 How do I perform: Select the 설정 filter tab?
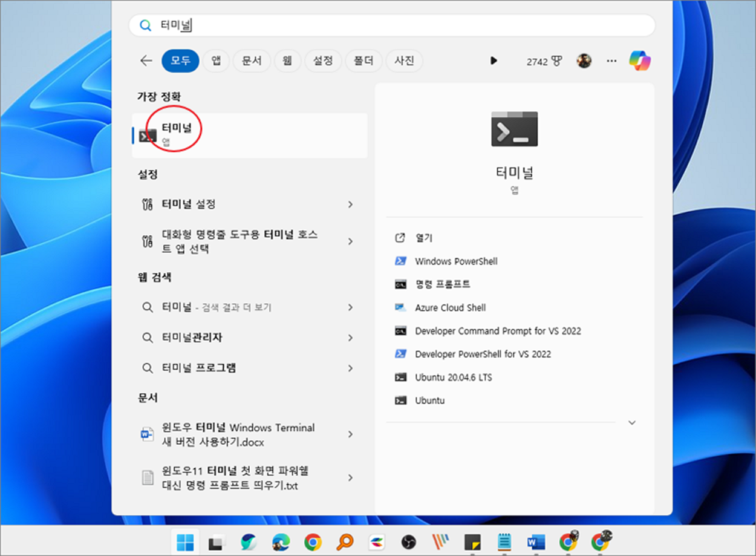(x=322, y=61)
